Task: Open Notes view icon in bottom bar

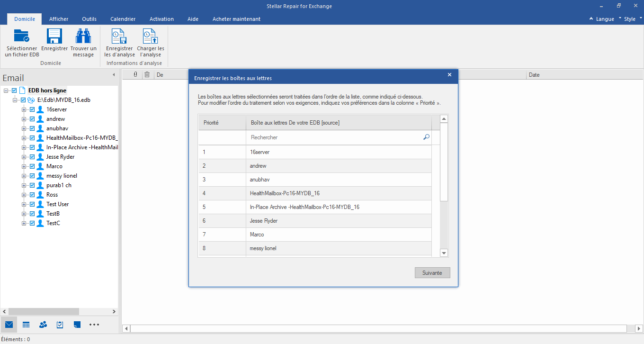Action: pyautogui.click(x=77, y=325)
